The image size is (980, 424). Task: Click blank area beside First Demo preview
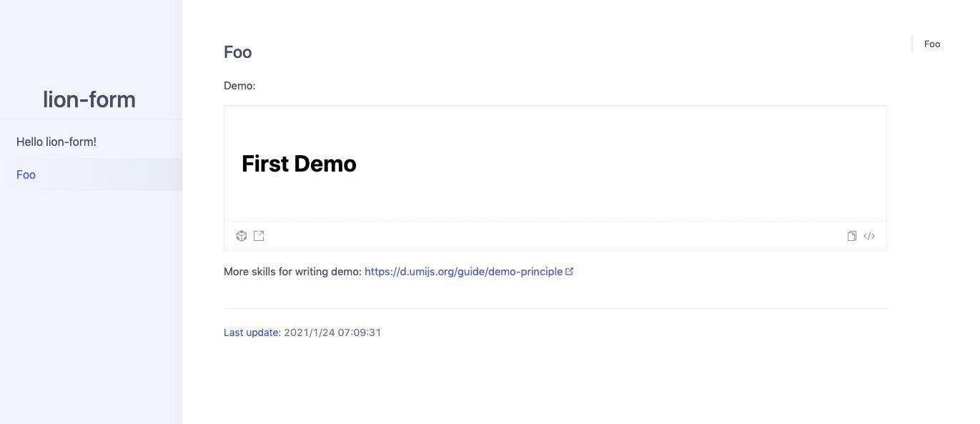click(x=622, y=164)
